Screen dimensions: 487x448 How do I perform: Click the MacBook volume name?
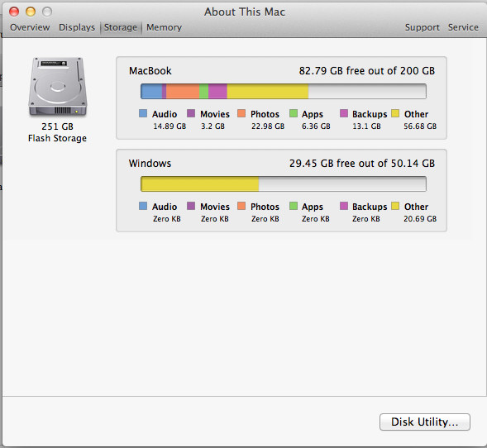coord(150,71)
